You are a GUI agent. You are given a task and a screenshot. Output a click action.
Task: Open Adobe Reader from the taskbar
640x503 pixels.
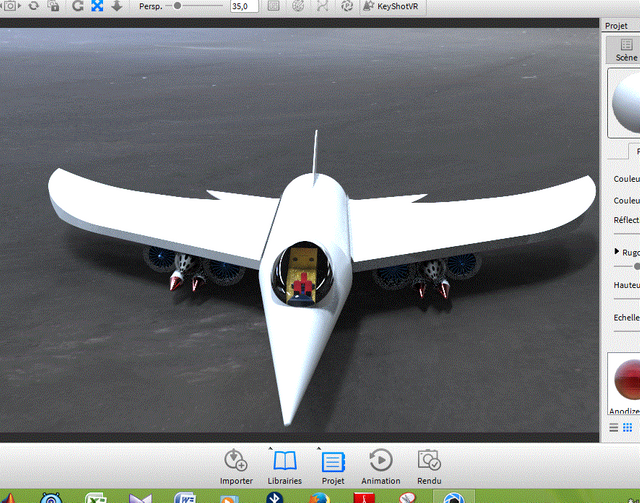click(364, 498)
